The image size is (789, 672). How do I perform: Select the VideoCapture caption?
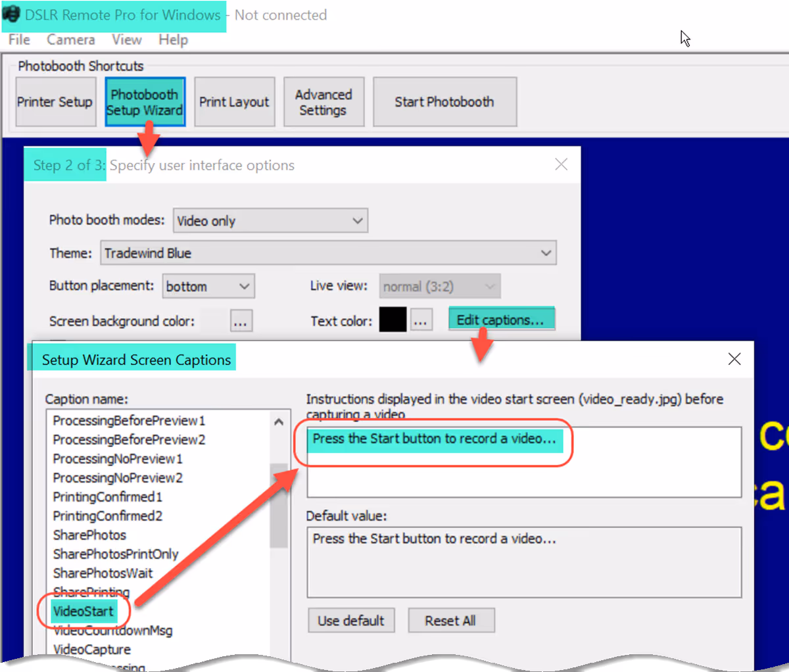92,649
